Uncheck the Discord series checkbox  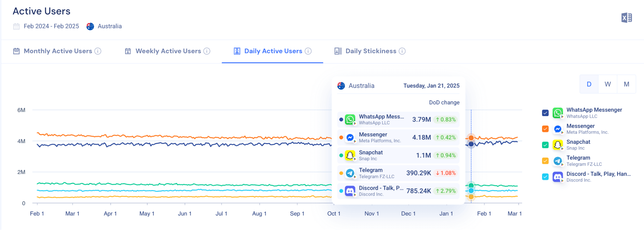pos(545,177)
